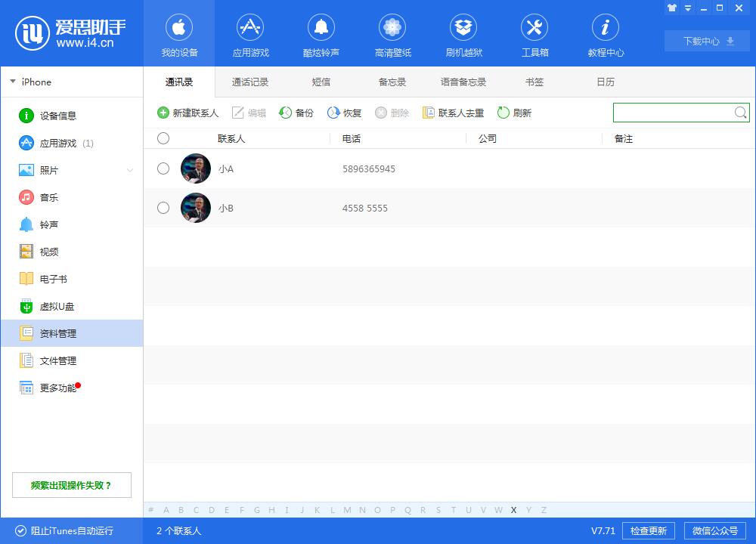Select all contacts via the header checkbox
The width and height of the screenshot is (756, 544).
[163, 138]
